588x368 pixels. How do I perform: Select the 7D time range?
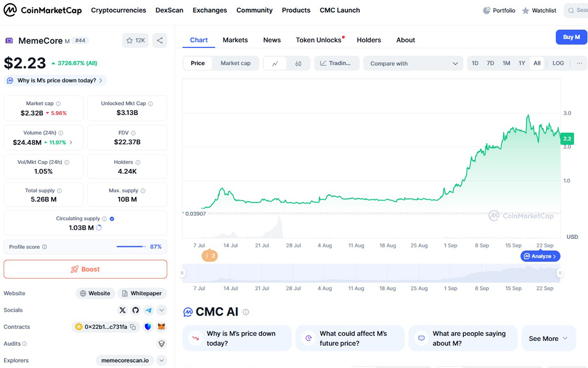pos(490,63)
